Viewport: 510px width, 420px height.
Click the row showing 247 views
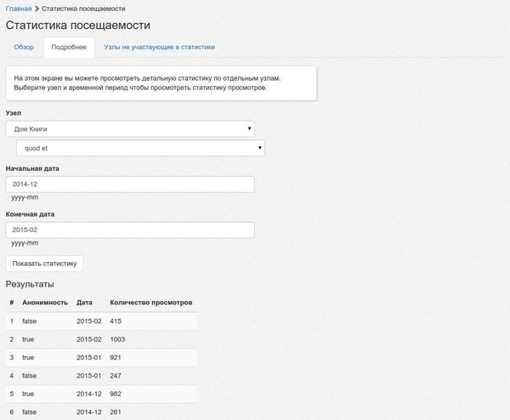pos(101,376)
